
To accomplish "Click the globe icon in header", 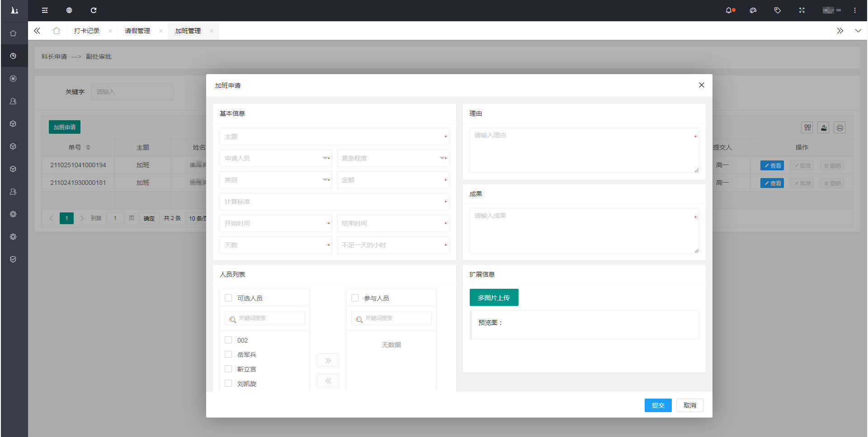I will tap(69, 10).
